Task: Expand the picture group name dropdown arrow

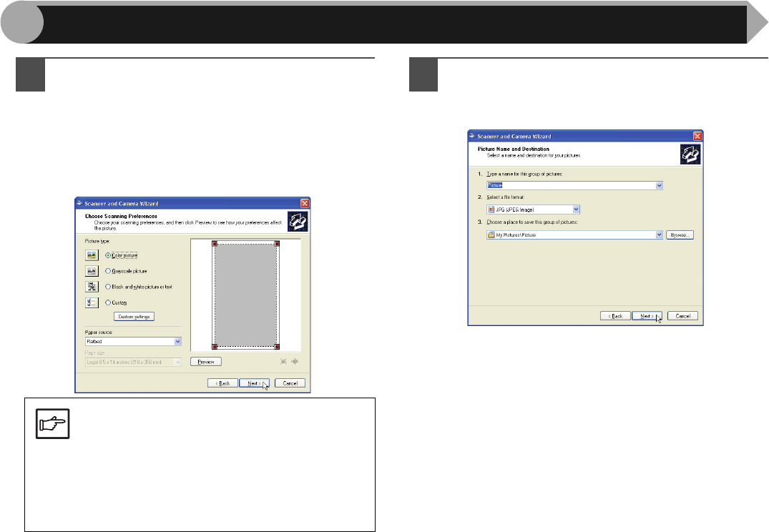Action: (x=659, y=185)
